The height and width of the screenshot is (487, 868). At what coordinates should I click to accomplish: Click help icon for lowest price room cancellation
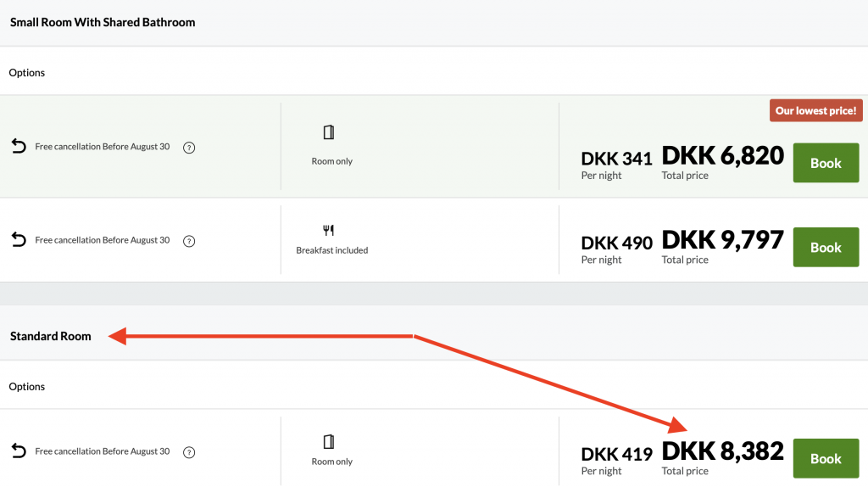point(189,148)
